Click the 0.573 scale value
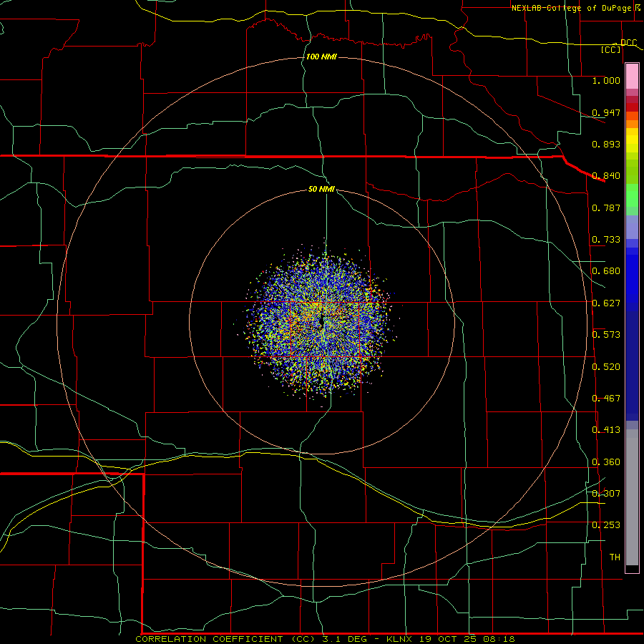The width and height of the screenshot is (644, 644). coord(606,335)
